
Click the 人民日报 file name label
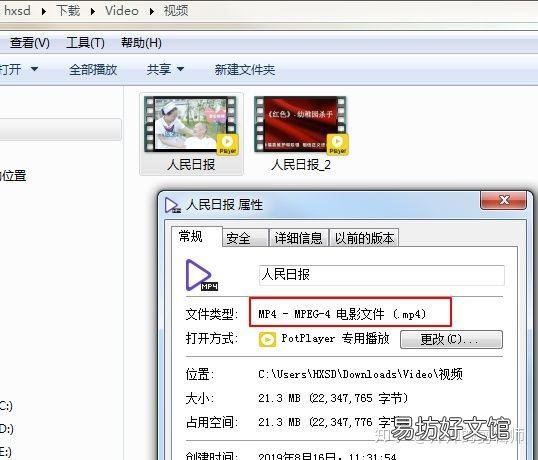[191, 165]
